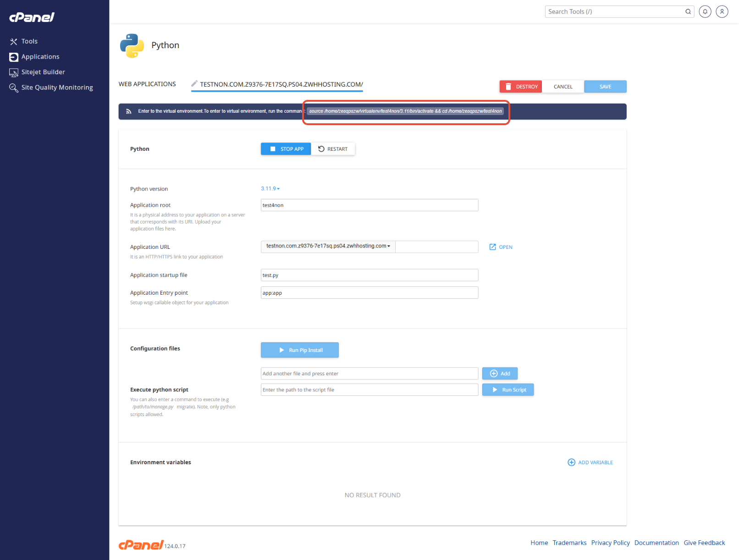Click the Sitejet Builder monitor icon
The height and width of the screenshot is (560, 739).
click(14, 72)
